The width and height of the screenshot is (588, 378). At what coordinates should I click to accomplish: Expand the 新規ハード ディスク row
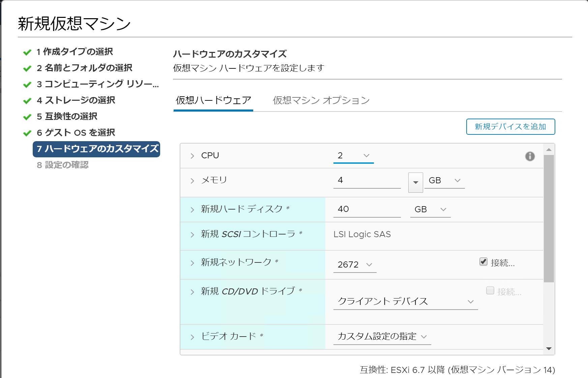[192, 210]
